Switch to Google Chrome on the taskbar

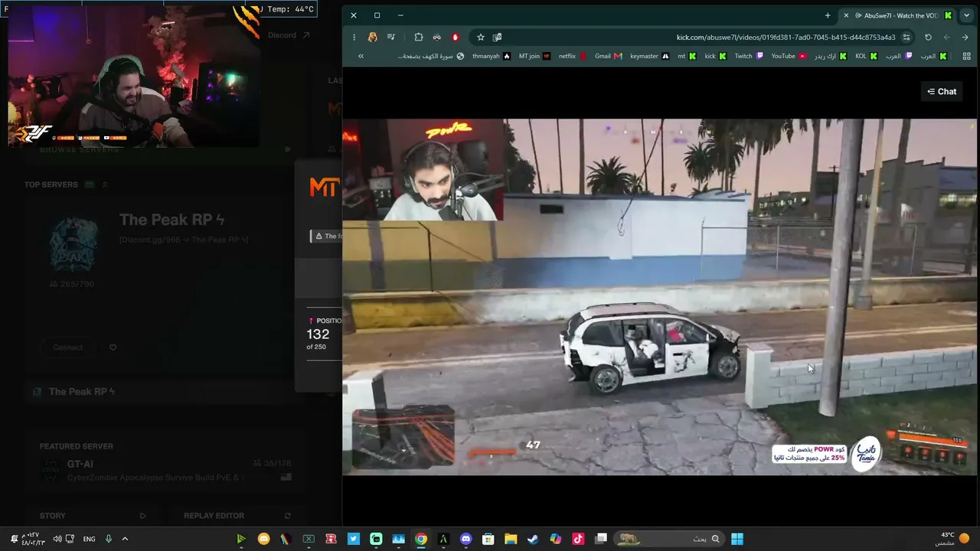[421, 539]
